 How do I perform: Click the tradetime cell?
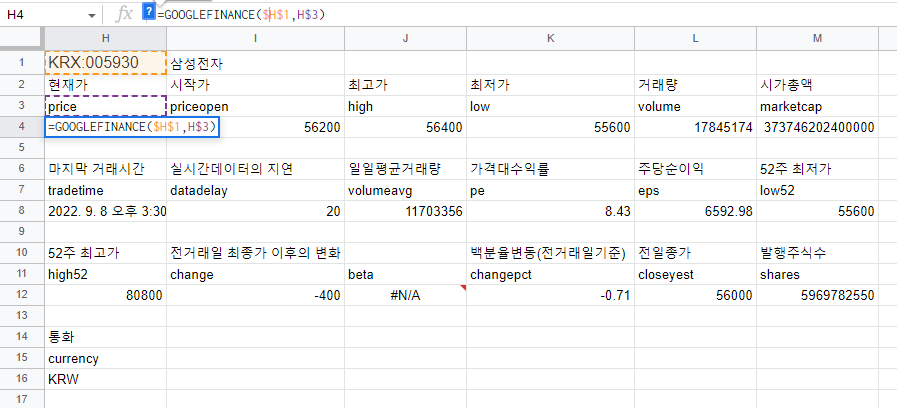click(106, 191)
